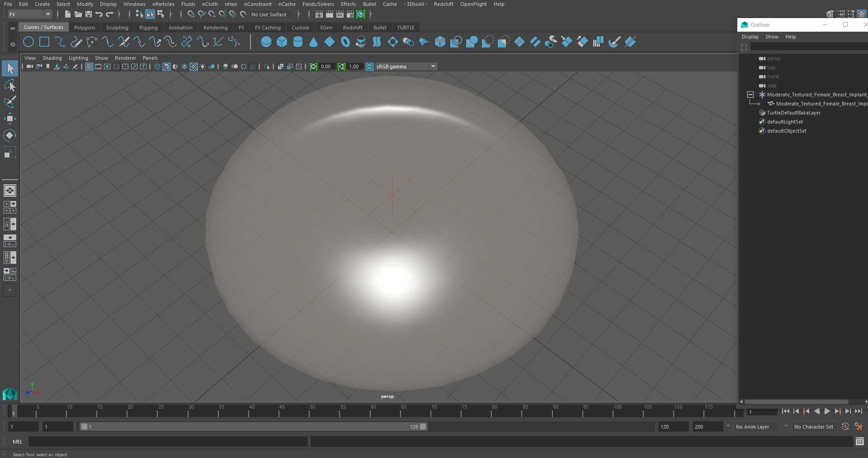Choose the Select tool in toolbox
Viewport: 868px width, 458px height.
point(10,69)
